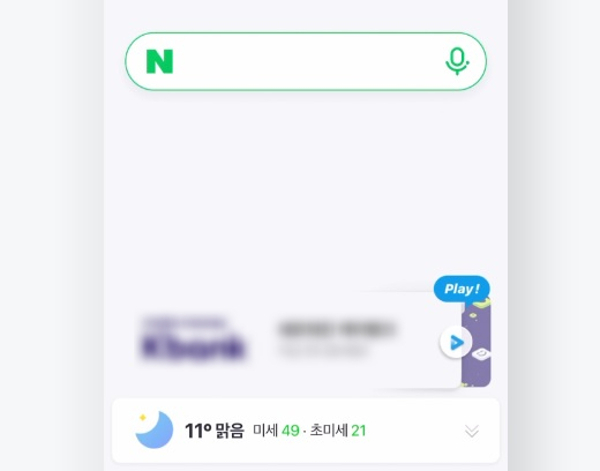This screenshot has height=471, width=600.
Task: Open the blue Play! speech bubble
Action: [462, 289]
